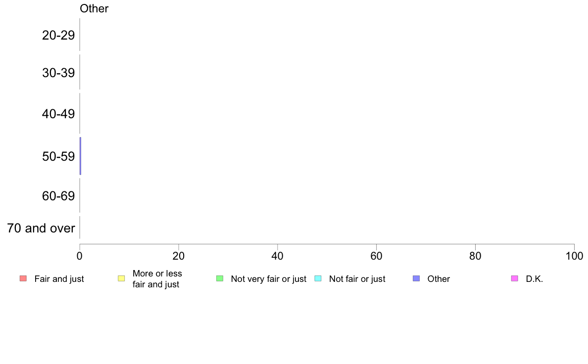Click the blue Other legend swatch
This screenshot has height=364, width=588.
pos(416,278)
